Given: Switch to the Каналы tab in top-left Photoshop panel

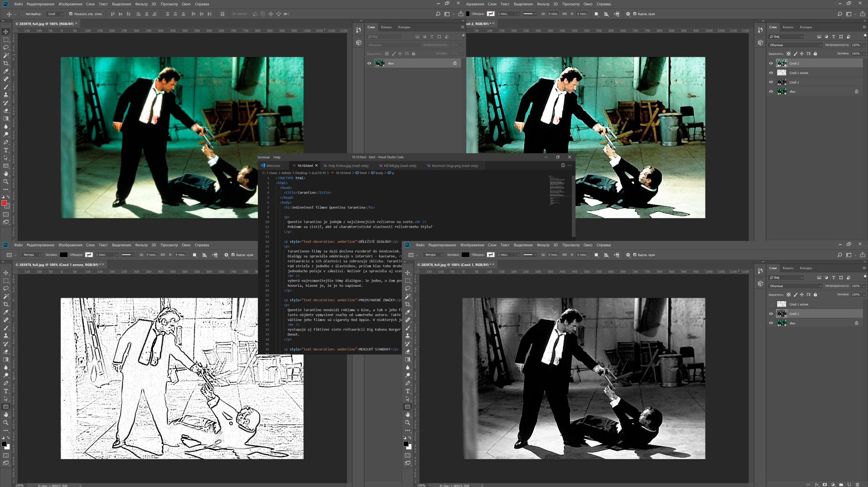Looking at the screenshot, I should click(386, 27).
